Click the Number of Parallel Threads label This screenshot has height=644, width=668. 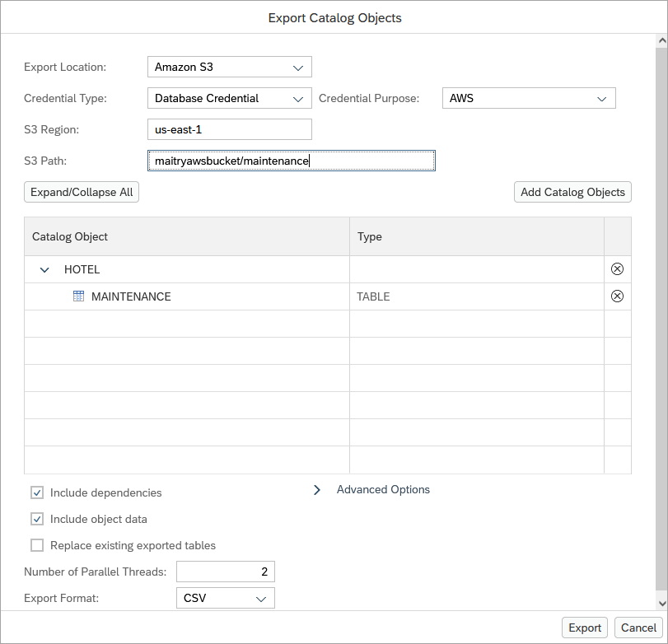[x=95, y=572]
